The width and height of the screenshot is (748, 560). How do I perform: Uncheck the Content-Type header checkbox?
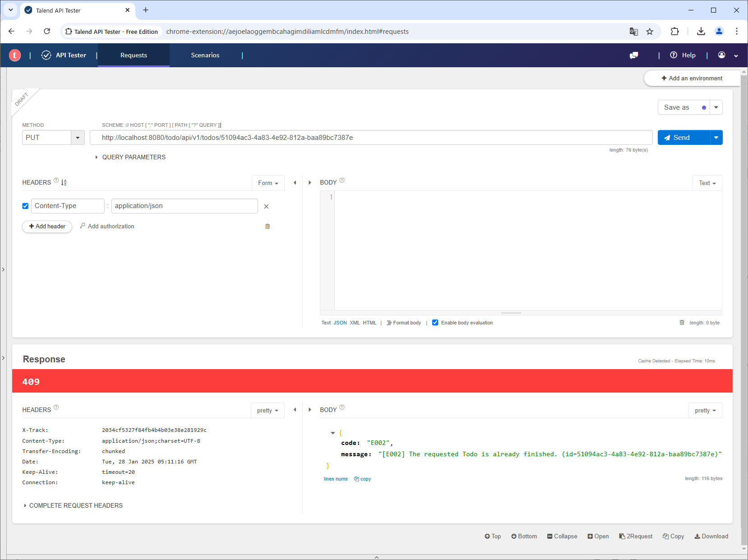point(25,206)
